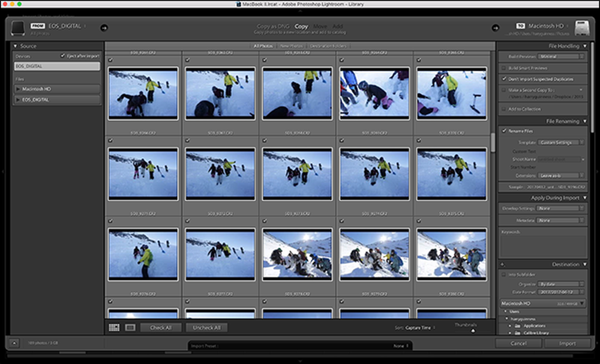Open second copy location arrow menu
Image resolution: width=600 pixels, height=364 pixels.
[581, 90]
